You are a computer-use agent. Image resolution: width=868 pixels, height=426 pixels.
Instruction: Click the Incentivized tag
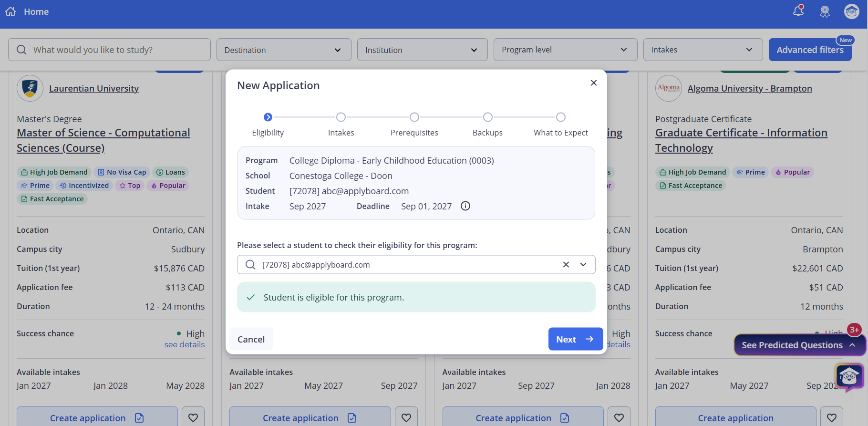pyautogui.click(x=84, y=186)
